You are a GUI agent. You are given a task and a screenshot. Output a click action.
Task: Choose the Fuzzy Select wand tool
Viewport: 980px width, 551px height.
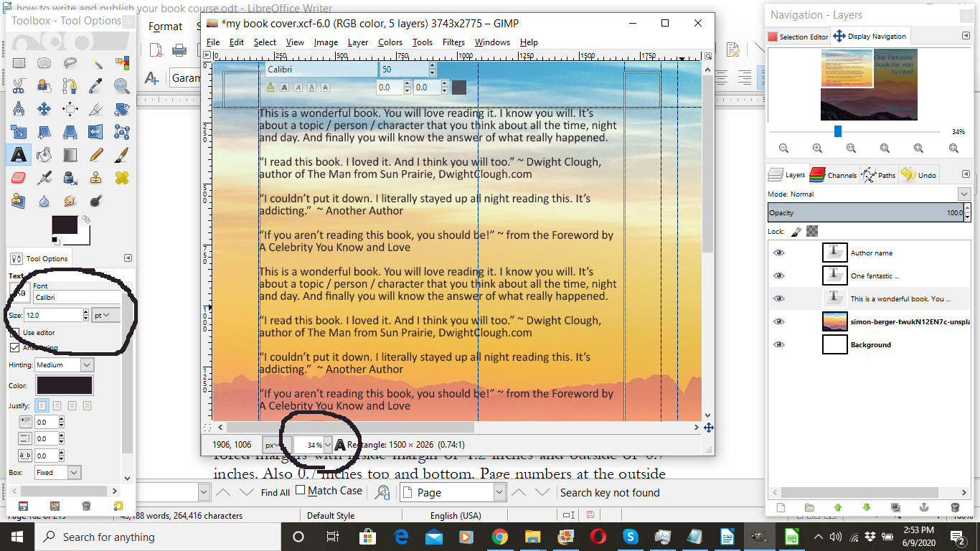pyautogui.click(x=96, y=63)
